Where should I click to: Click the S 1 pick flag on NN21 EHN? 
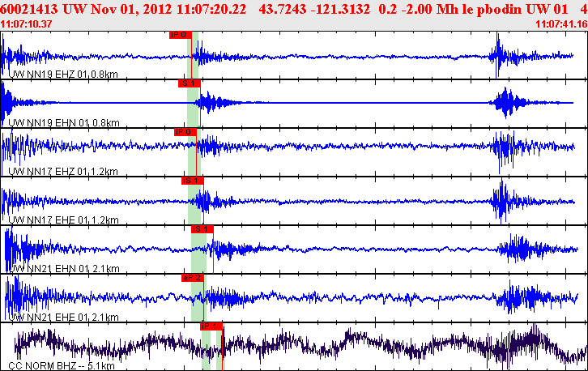pyautogui.click(x=201, y=228)
